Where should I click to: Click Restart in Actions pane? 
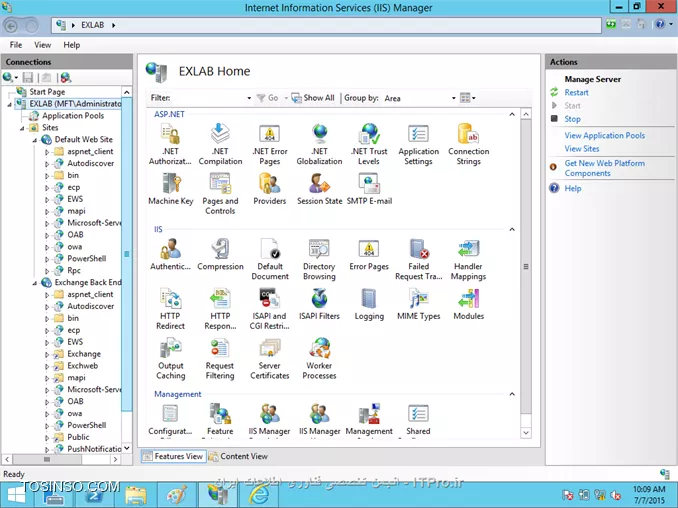click(x=576, y=93)
